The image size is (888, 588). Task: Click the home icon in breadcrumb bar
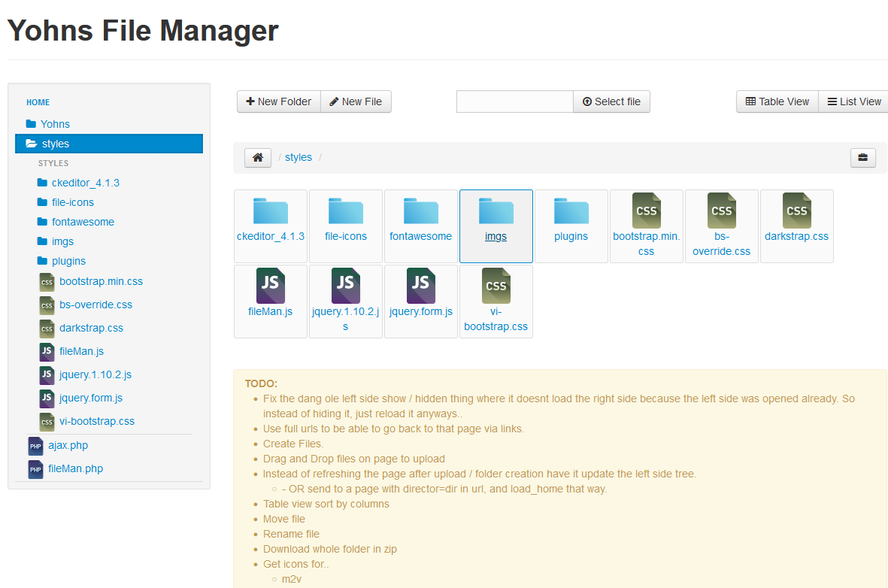[x=258, y=158]
